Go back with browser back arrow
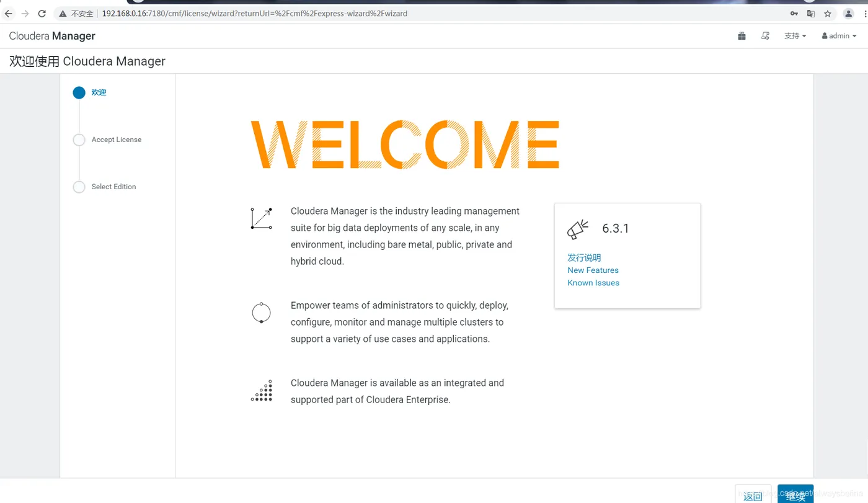 point(9,13)
